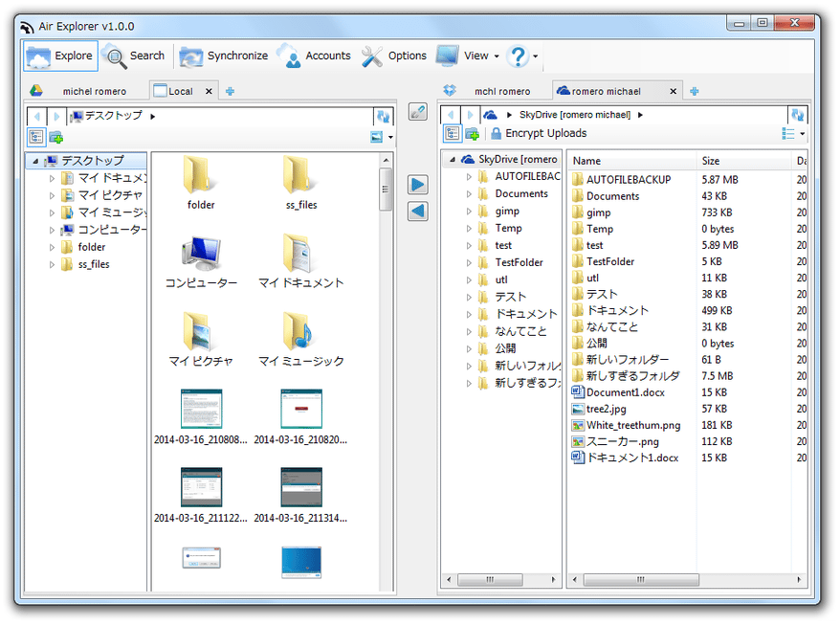This screenshot has width=840, height=625.
Task: Toggle folder tree in right pane
Action: coord(453,133)
